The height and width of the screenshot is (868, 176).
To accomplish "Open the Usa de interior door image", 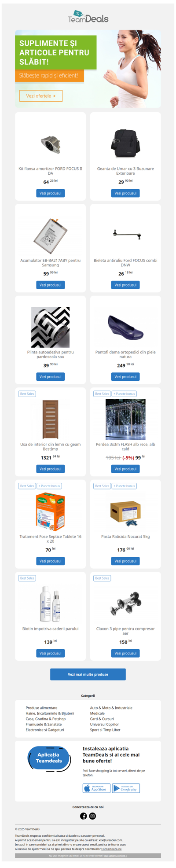I will (51, 419).
